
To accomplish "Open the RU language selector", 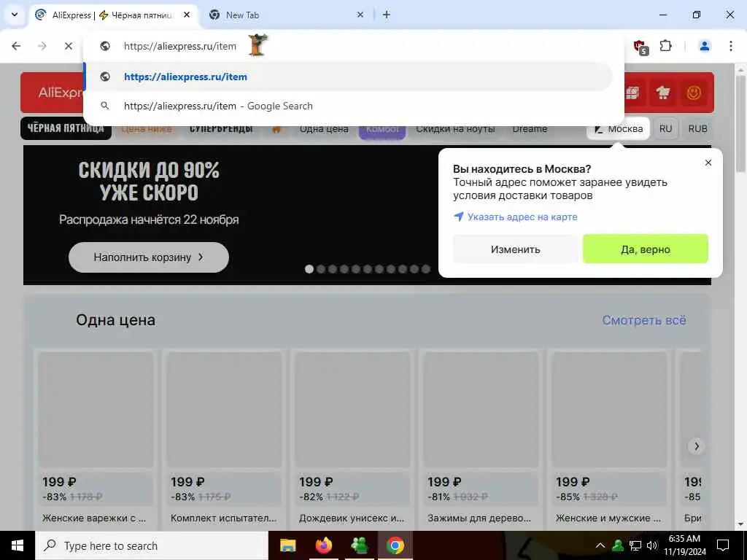I will point(665,128).
